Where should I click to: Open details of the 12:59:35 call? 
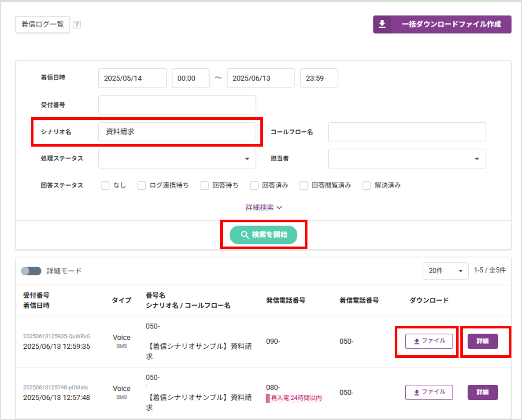click(x=483, y=341)
